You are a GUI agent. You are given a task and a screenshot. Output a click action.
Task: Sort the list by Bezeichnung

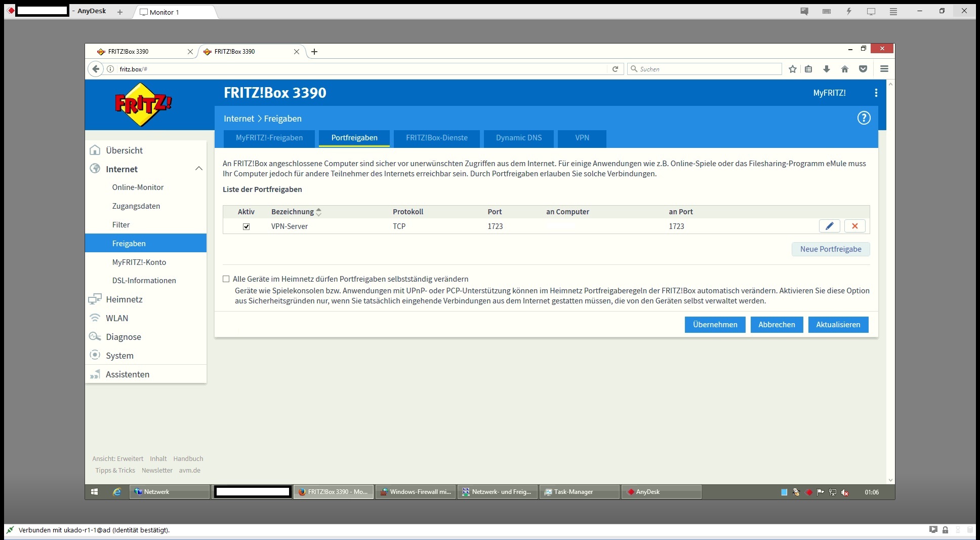pos(297,212)
